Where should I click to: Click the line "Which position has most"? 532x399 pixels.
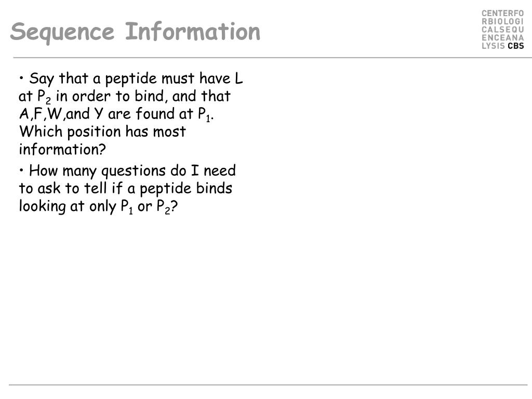[102, 131]
